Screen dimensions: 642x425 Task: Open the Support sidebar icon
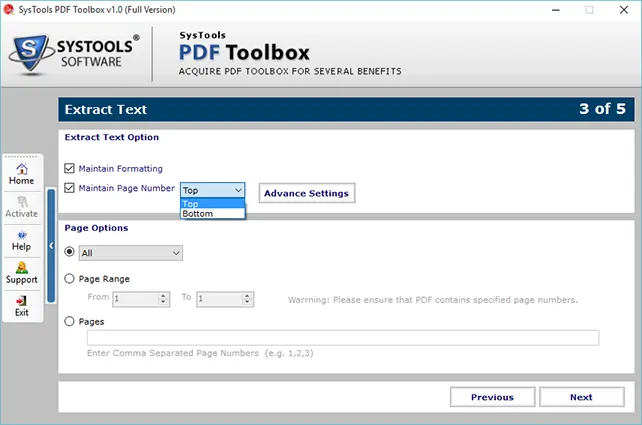point(22,274)
